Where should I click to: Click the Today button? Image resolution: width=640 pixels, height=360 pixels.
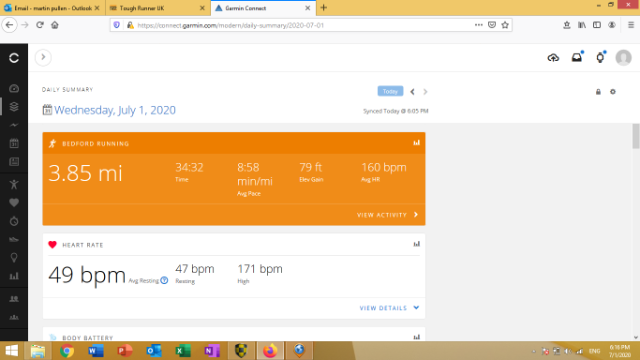tap(390, 91)
